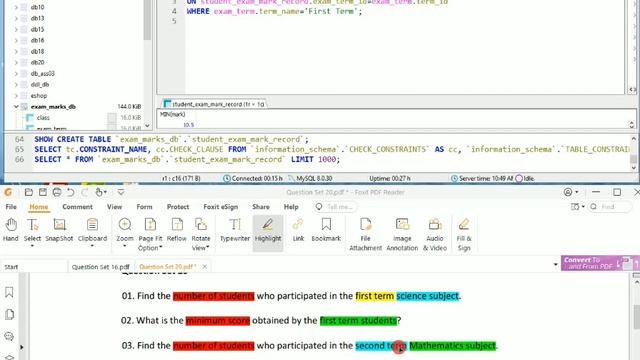Expand the db16 database node
Viewport: 640px width, 360px height.
tap(16, 40)
